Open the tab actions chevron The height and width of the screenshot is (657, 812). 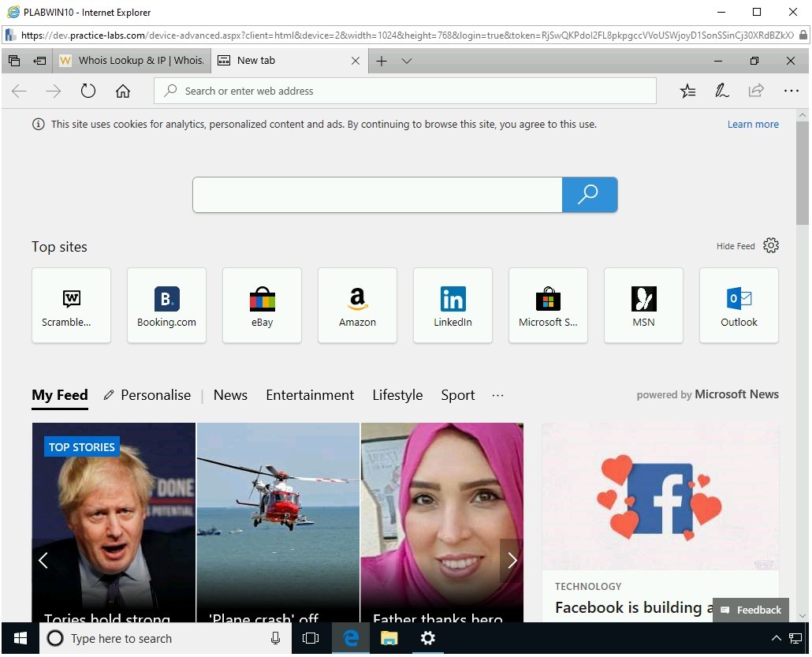[407, 60]
